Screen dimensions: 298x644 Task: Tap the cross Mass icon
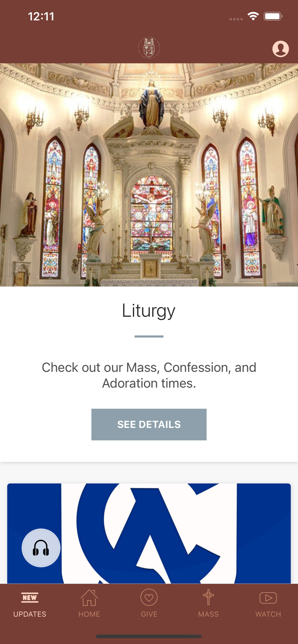[x=208, y=597]
